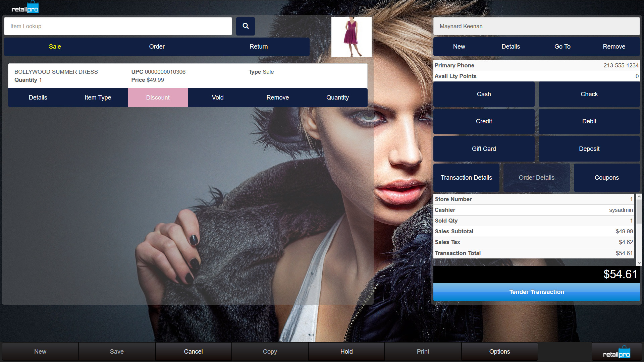The width and height of the screenshot is (644, 362).
Task: Click the customer name field Maynard Keenan
Action: (536, 26)
